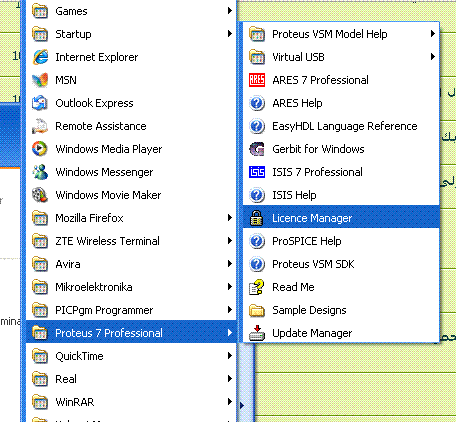Click the Remote Assistance text label
The height and width of the screenshot is (422, 459).
click(101, 126)
